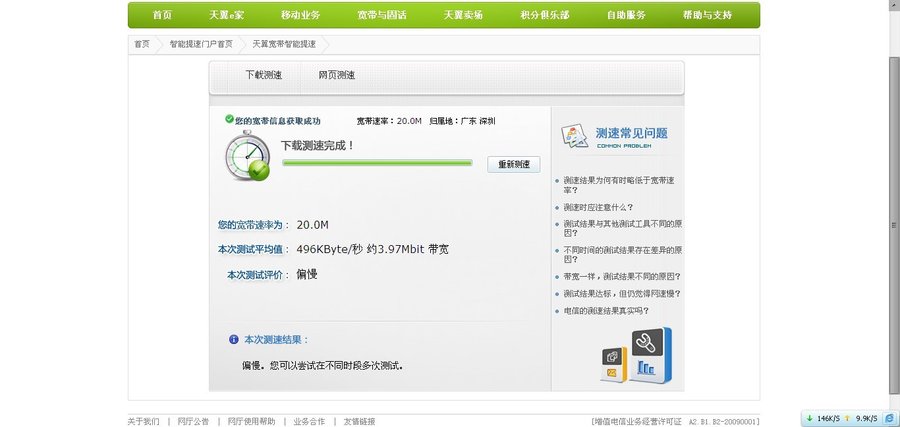
Task: Open FAQ 带宽一样，测试结果不同的原因
Action: [x=622, y=277]
